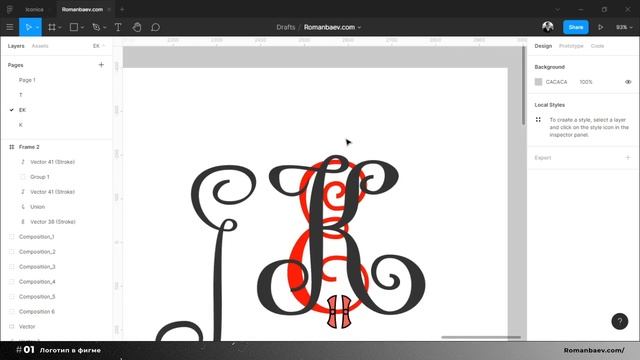Click the Present play icon
Screen dimensions: 640x360
click(x=600, y=27)
